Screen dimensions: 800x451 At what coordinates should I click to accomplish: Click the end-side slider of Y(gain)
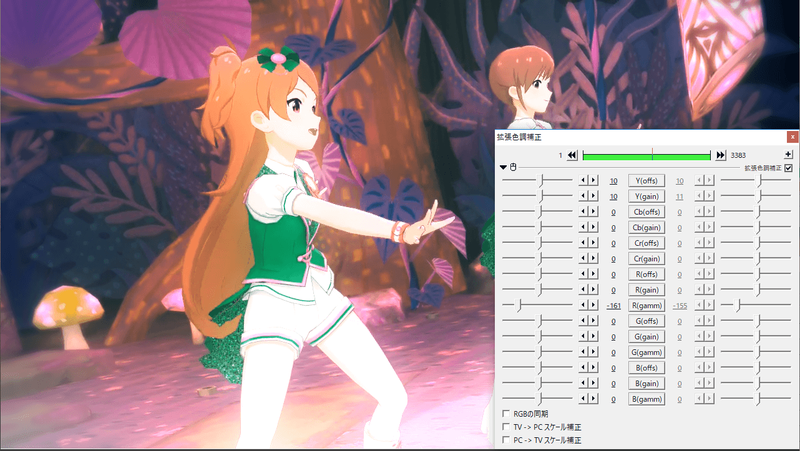tap(756, 196)
